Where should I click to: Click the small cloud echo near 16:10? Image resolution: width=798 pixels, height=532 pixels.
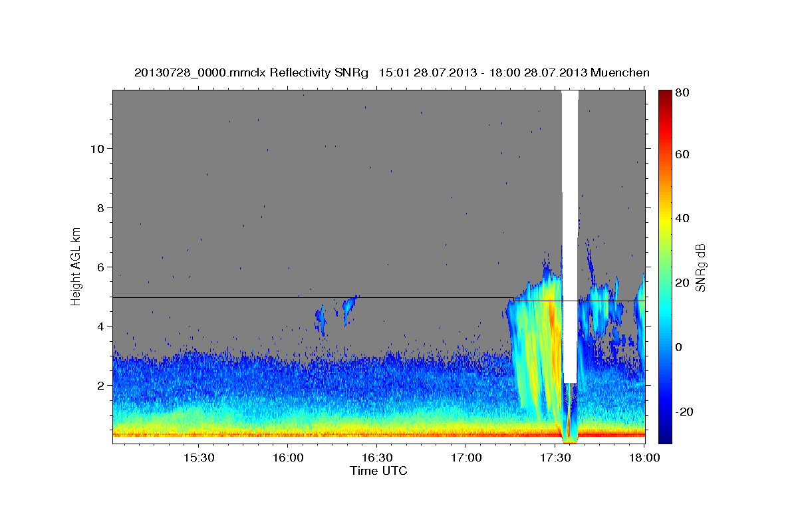(x=321, y=321)
